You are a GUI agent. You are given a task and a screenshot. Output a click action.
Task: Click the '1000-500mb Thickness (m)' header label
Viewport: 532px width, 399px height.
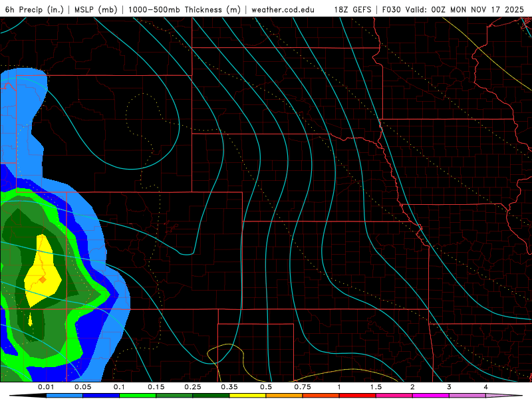[184, 9]
